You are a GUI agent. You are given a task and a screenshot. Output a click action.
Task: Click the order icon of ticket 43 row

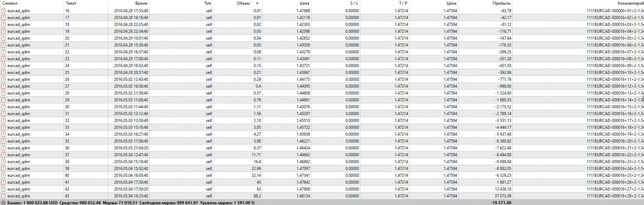click(4, 196)
